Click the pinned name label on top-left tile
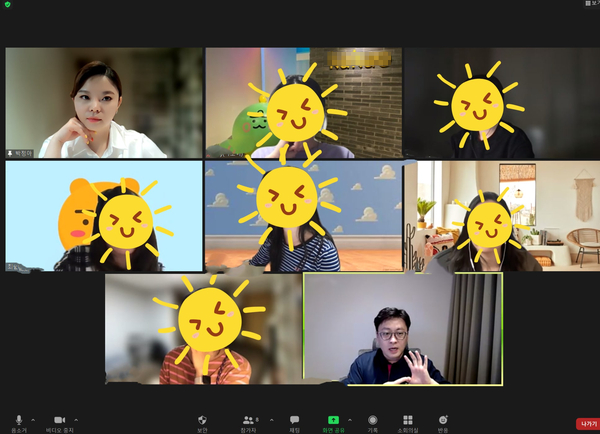The image size is (600, 434). click(20, 153)
